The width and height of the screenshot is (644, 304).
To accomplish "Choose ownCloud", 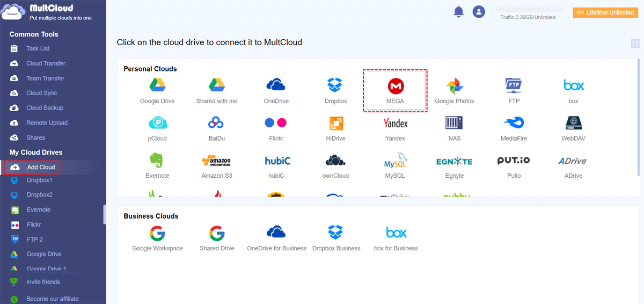I will click(x=335, y=165).
